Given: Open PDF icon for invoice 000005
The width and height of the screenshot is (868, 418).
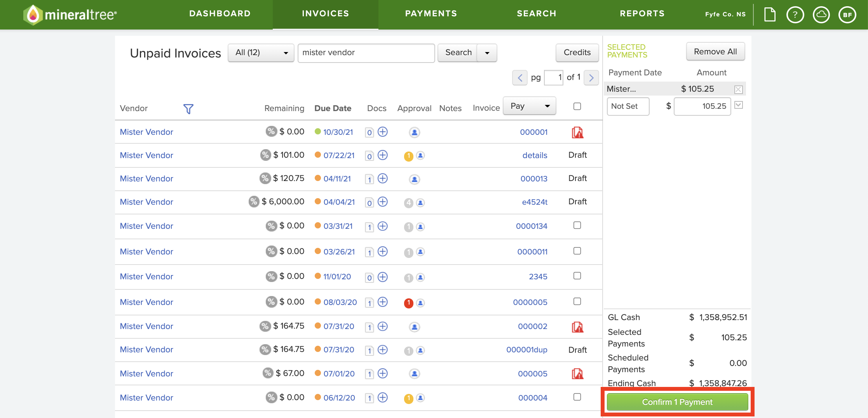Looking at the screenshot, I should (577, 374).
